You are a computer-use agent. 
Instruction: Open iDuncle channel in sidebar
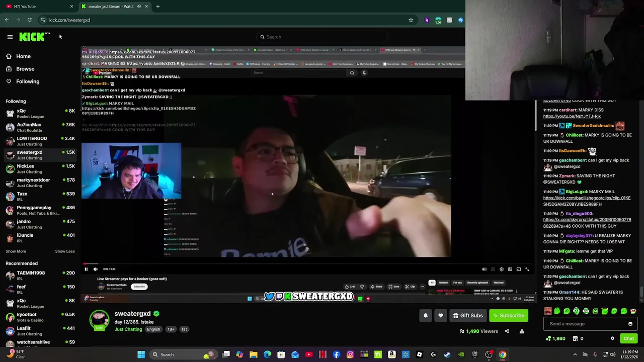tap(40, 238)
